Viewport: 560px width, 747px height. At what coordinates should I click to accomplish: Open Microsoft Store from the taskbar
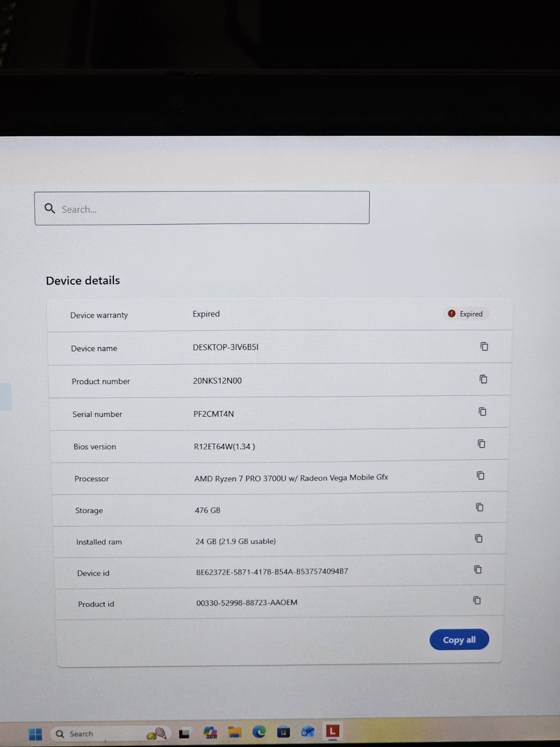283,732
